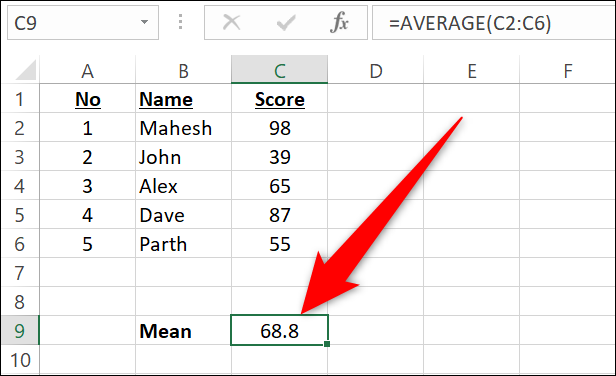Select row 6 header
Viewport: 616px width, 376px height.
point(20,244)
